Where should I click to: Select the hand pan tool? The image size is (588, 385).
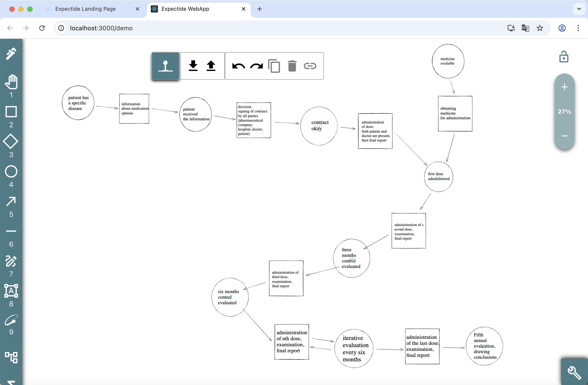[11, 82]
